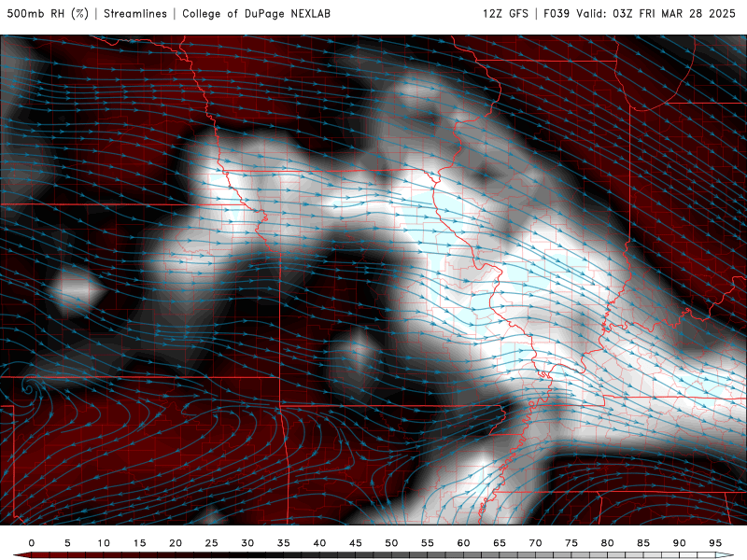Click the "30" color scale label
This screenshot has width=747, height=560.
point(247,543)
